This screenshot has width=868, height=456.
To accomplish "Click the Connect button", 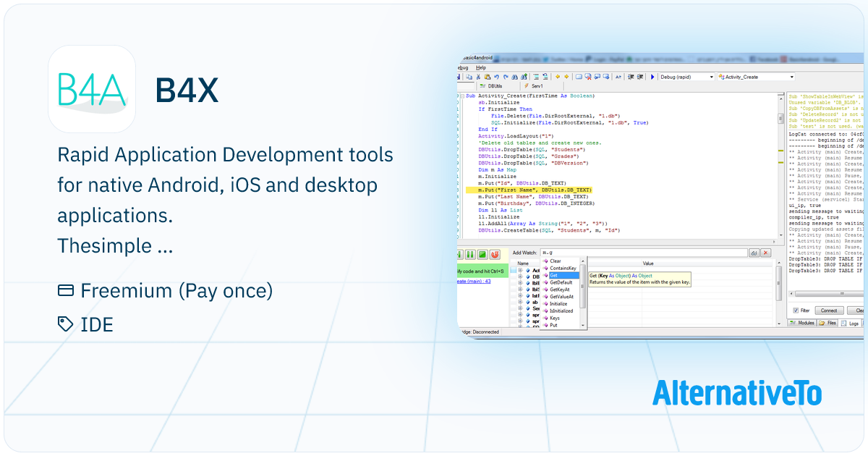I will [x=829, y=311].
